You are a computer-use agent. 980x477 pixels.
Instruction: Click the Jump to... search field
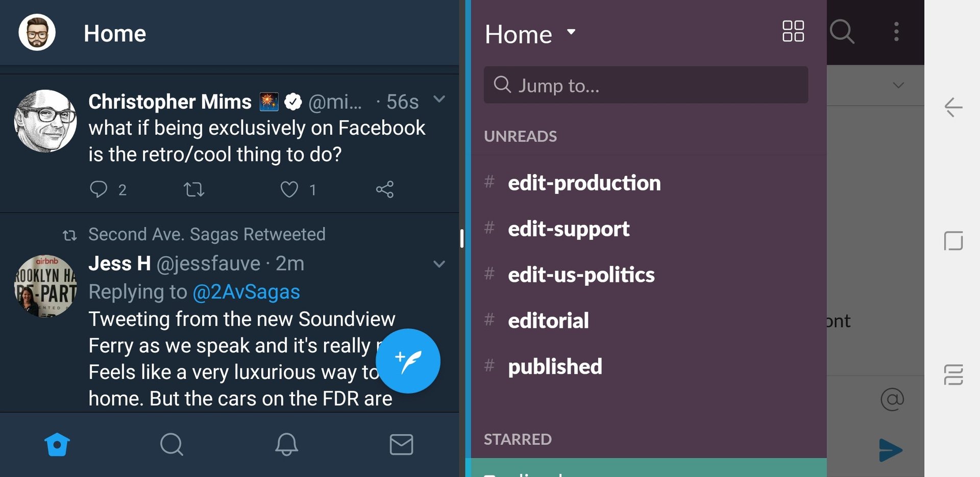pyautogui.click(x=646, y=85)
